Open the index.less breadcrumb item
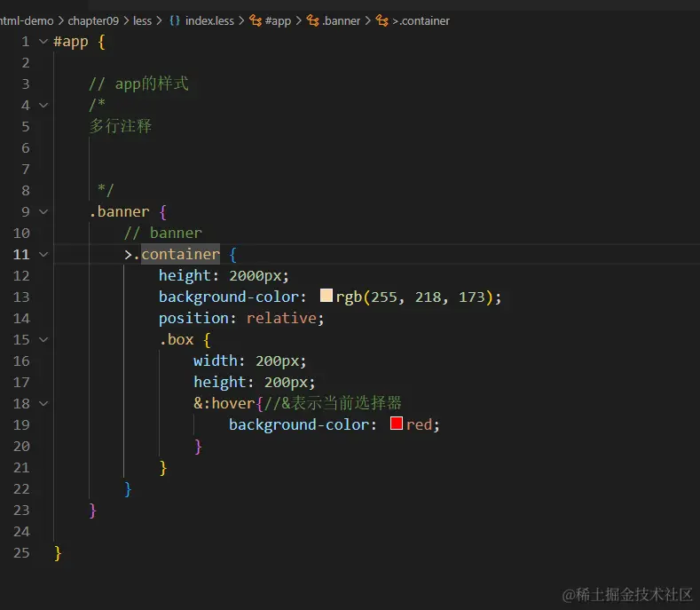Screen dimensions: 700x610 209,21
